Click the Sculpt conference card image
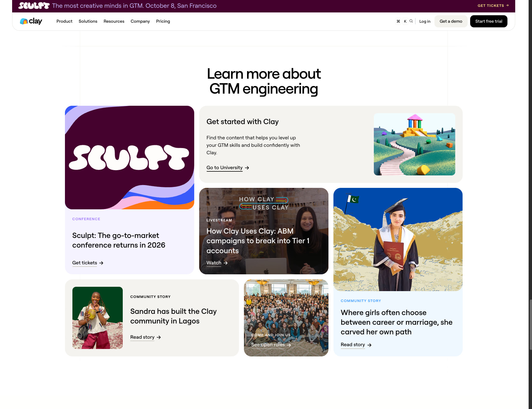 pyautogui.click(x=130, y=157)
